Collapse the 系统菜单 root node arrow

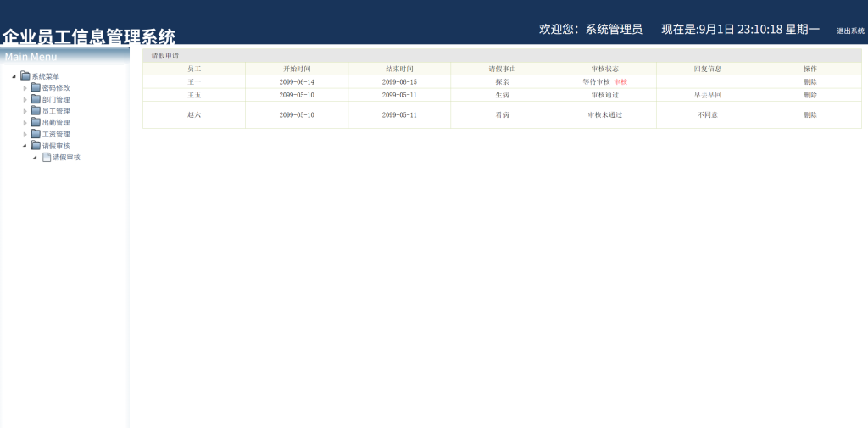[x=14, y=76]
